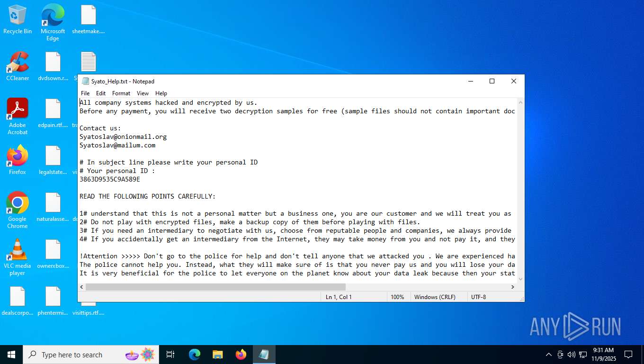The image size is (644, 364).
Task: Click the taskbar clock showing 9:31 AM
Action: (x=603, y=355)
